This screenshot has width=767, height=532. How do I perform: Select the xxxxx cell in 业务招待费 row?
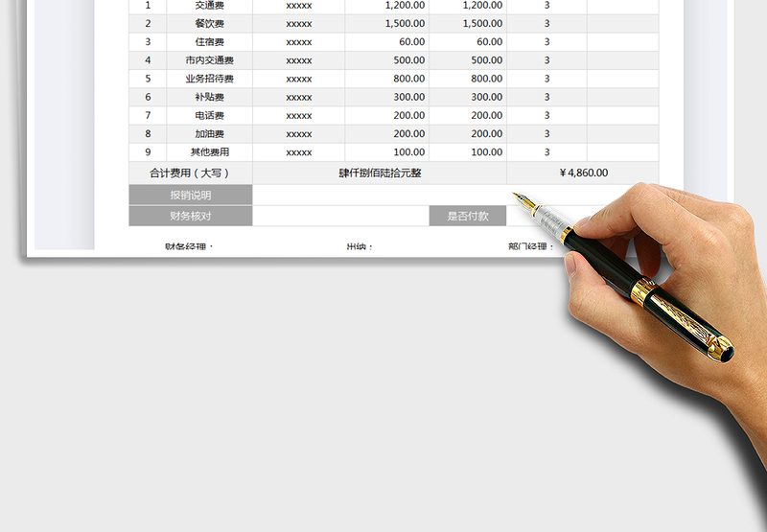299,79
